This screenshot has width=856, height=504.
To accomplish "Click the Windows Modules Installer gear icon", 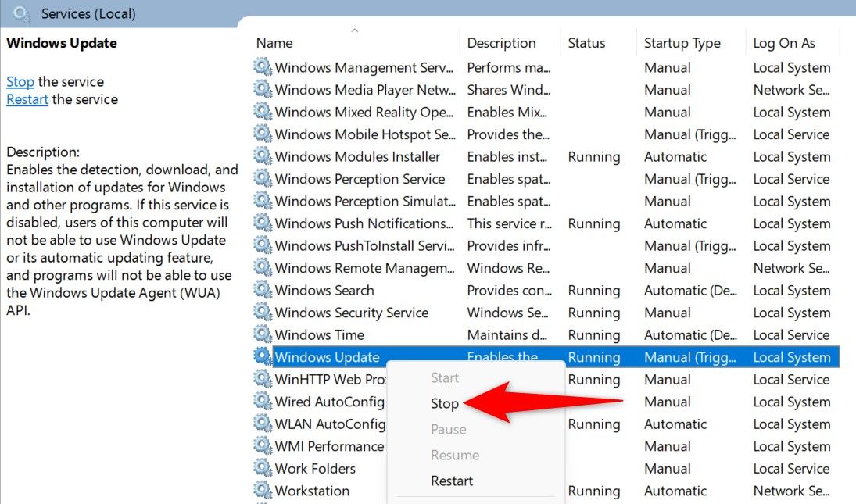I will (261, 156).
